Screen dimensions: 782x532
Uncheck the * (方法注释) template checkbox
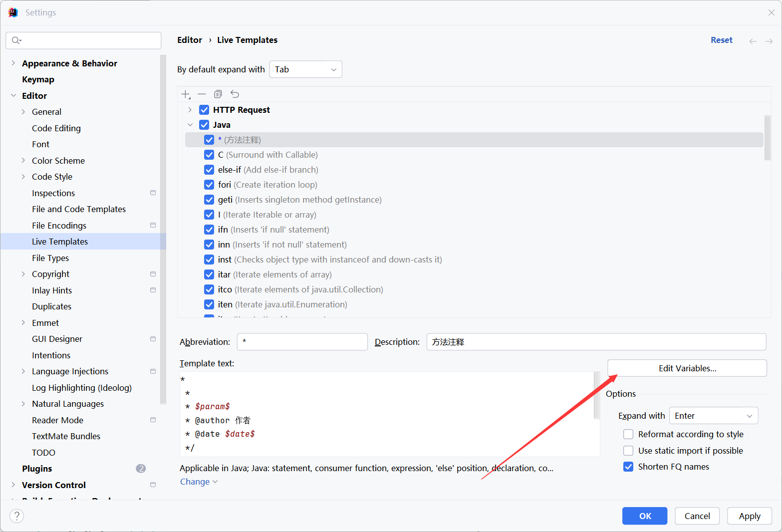[x=209, y=140]
